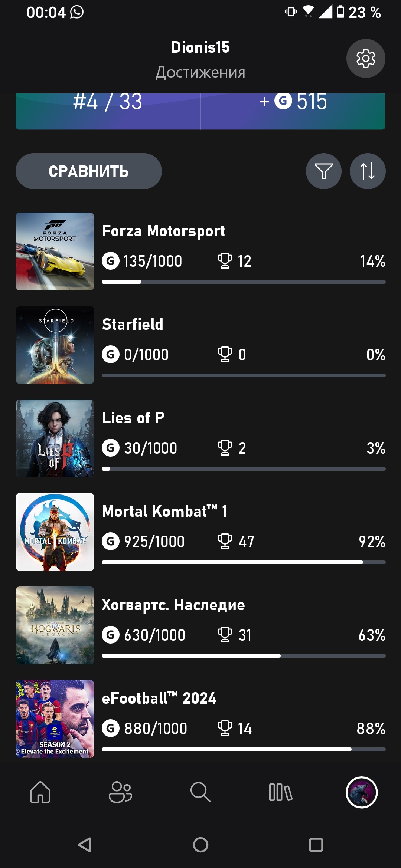The height and width of the screenshot is (868, 401).
Task: Go to Home tab
Action: point(40,792)
